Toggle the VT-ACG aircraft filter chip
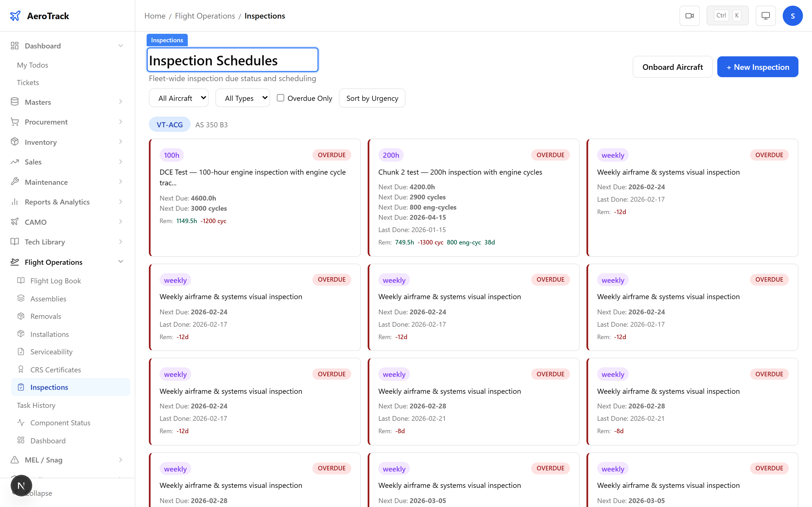812x507 pixels. pyautogui.click(x=169, y=124)
